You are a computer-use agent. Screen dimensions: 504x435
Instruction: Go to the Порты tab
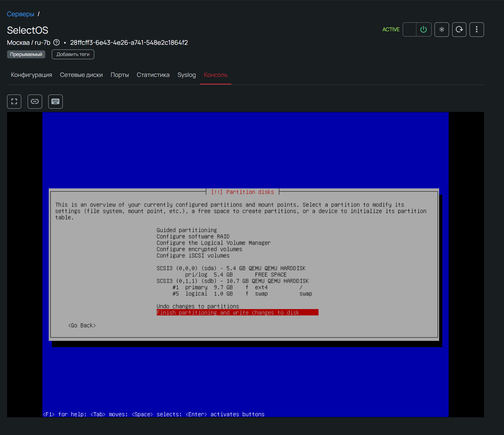coord(120,75)
